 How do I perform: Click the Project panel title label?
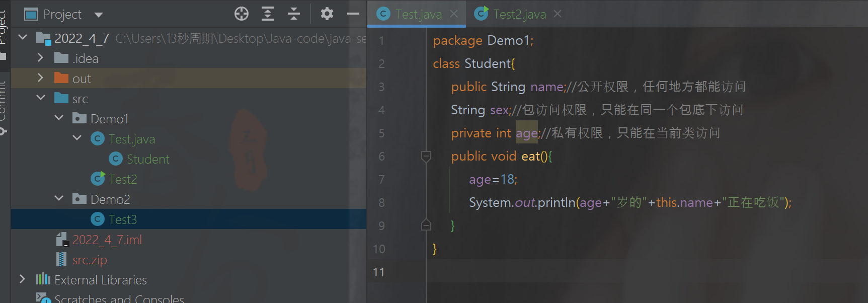pyautogui.click(x=62, y=15)
